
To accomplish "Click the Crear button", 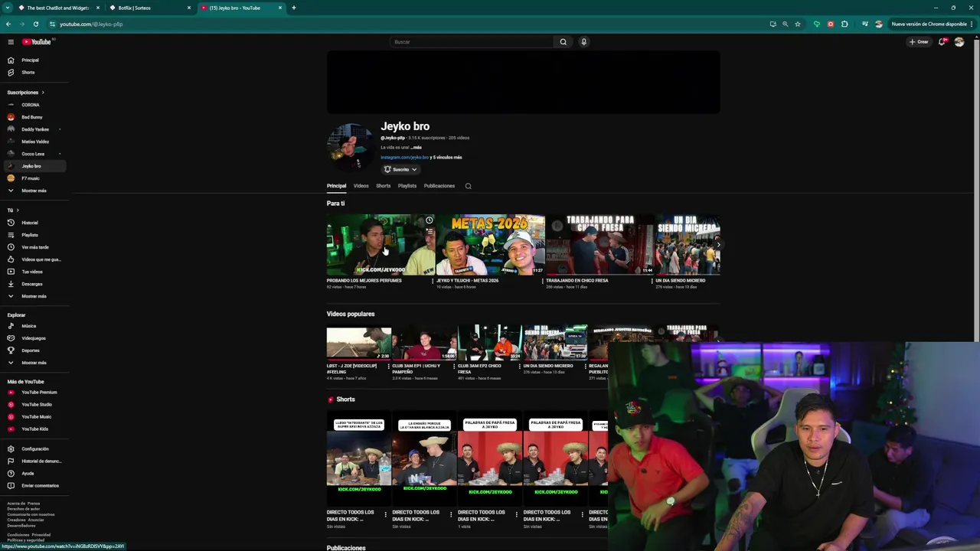I will click(x=919, y=42).
